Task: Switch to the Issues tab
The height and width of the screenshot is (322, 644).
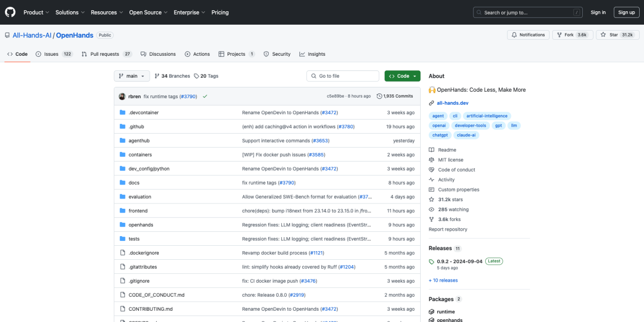Action: [x=51, y=54]
